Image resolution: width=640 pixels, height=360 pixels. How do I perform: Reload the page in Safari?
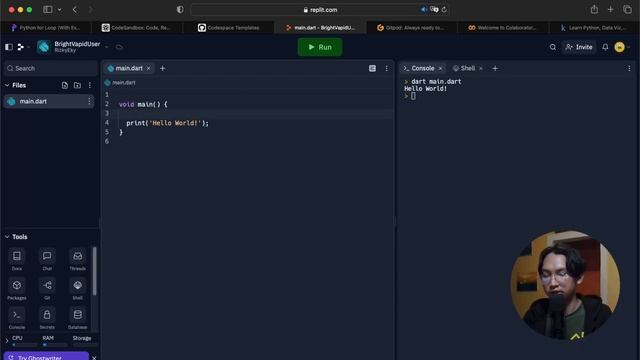444,9
